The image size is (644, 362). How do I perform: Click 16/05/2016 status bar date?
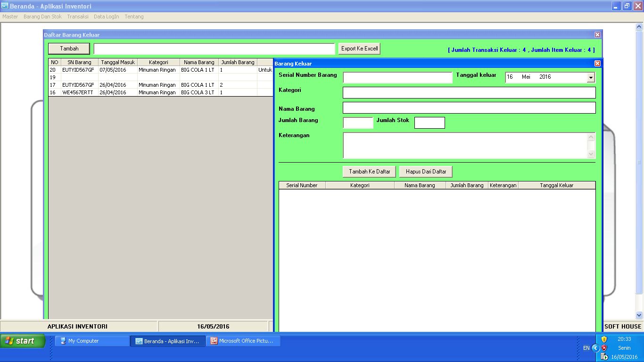213,326
